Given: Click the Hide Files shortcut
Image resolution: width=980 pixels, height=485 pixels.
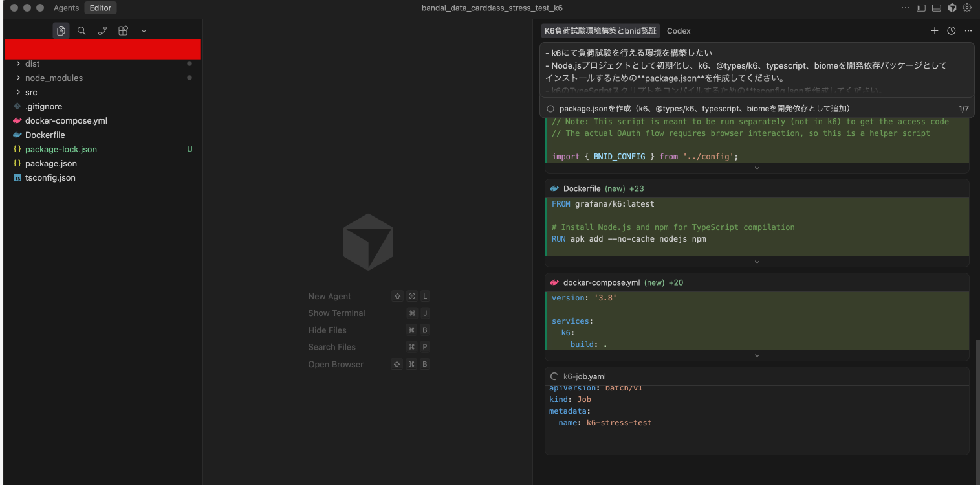Looking at the screenshot, I should click(x=369, y=330).
